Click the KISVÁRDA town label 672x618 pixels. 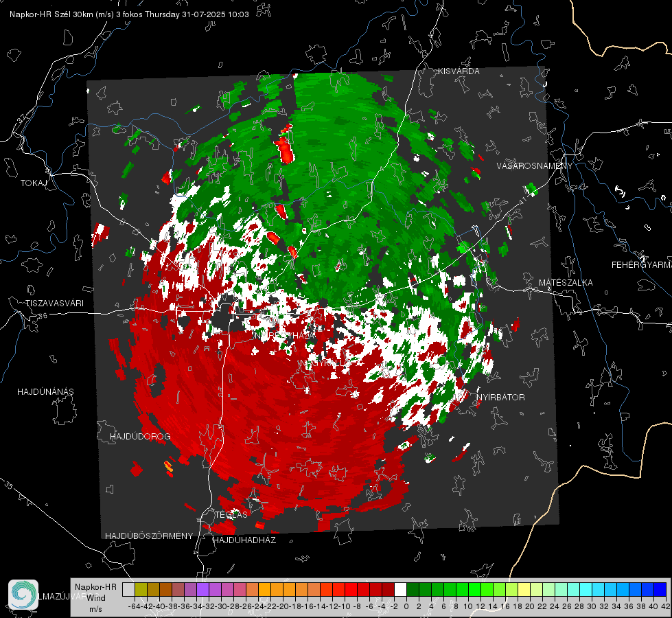pos(459,71)
